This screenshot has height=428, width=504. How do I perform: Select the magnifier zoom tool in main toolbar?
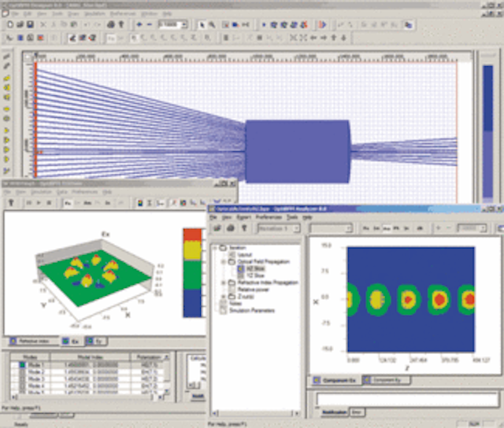coord(212,24)
